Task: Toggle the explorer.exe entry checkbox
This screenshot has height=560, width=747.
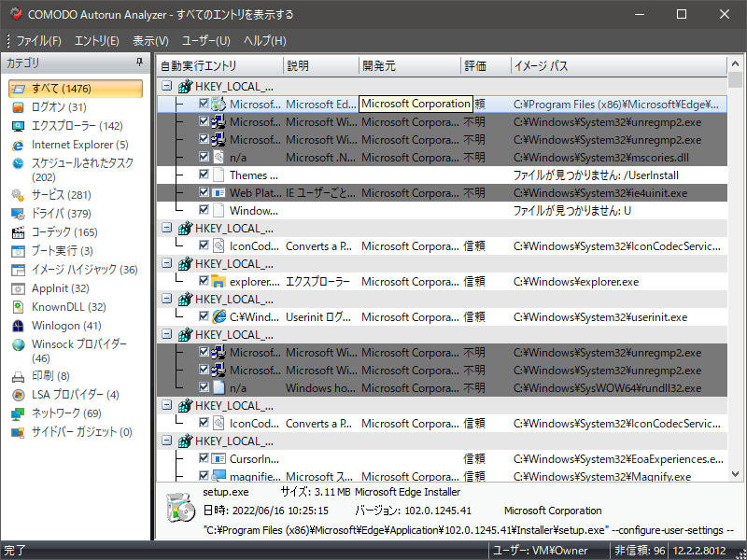Action: (x=204, y=281)
